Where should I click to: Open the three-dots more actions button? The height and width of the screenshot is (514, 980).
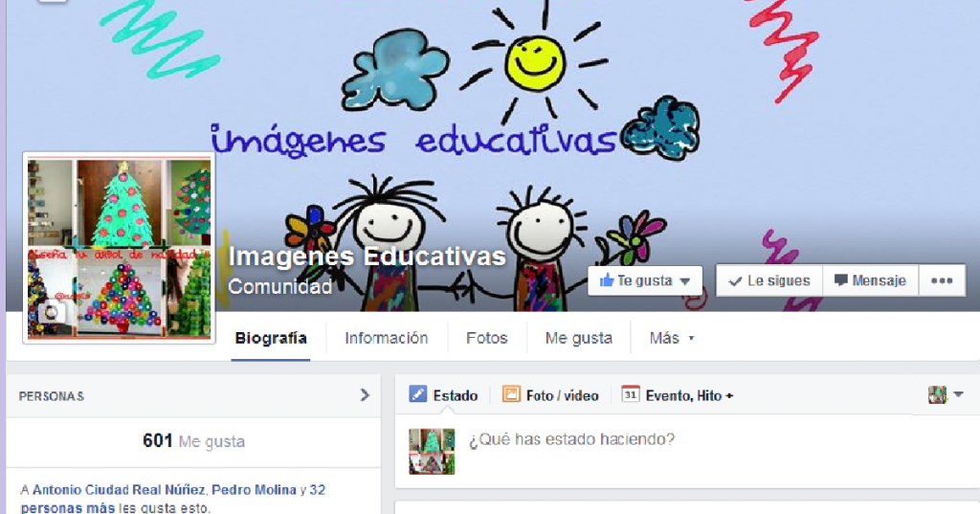point(942,281)
